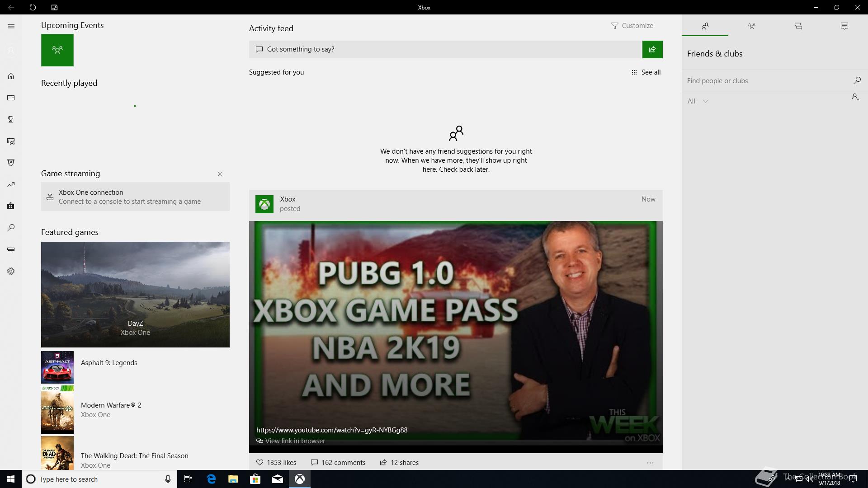Switch to the Friends tab
The width and height of the screenshot is (868, 488).
click(x=705, y=26)
